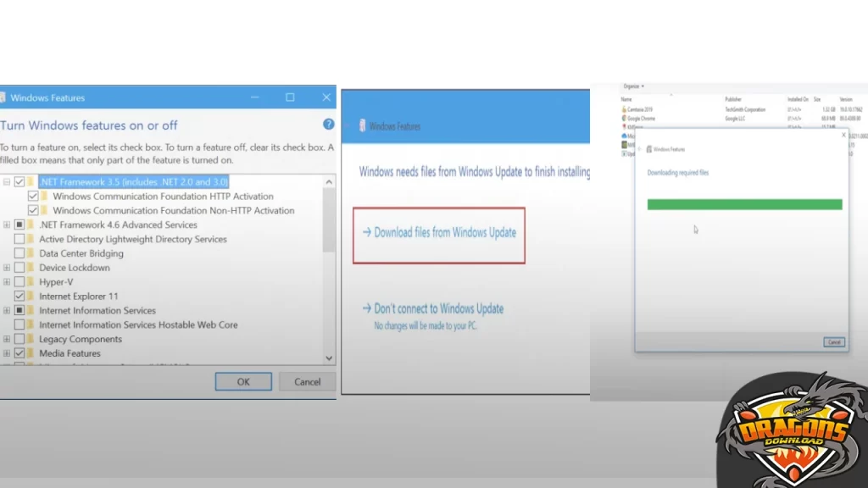Click the Camtasia 2019 program icon
The image size is (868, 488).
pyautogui.click(x=624, y=109)
